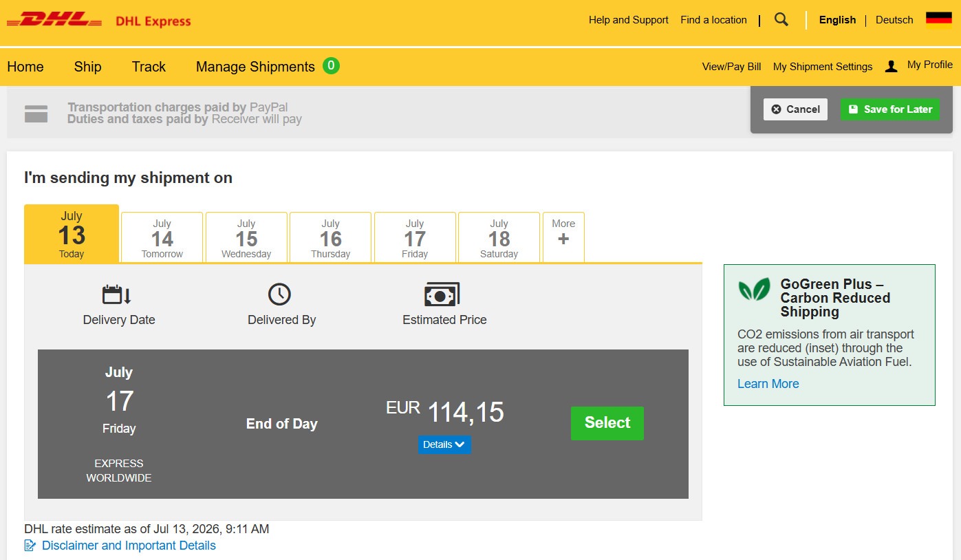The width and height of the screenshot is (961, 560).
Task: Open the Track menu
Action: click(x=149, y=67)
